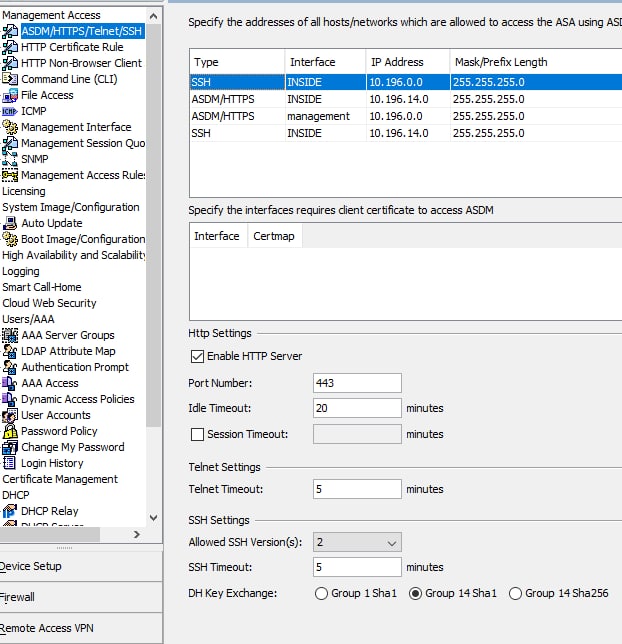Viewport: 622px width, 644px height.
Task: Click the horizontal scroll right arrow
Action: pos(137,534)
